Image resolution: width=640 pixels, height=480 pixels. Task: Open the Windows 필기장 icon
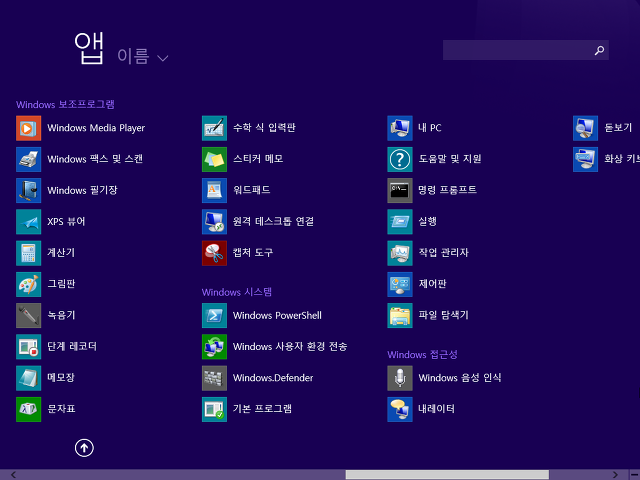click(29, 190)
